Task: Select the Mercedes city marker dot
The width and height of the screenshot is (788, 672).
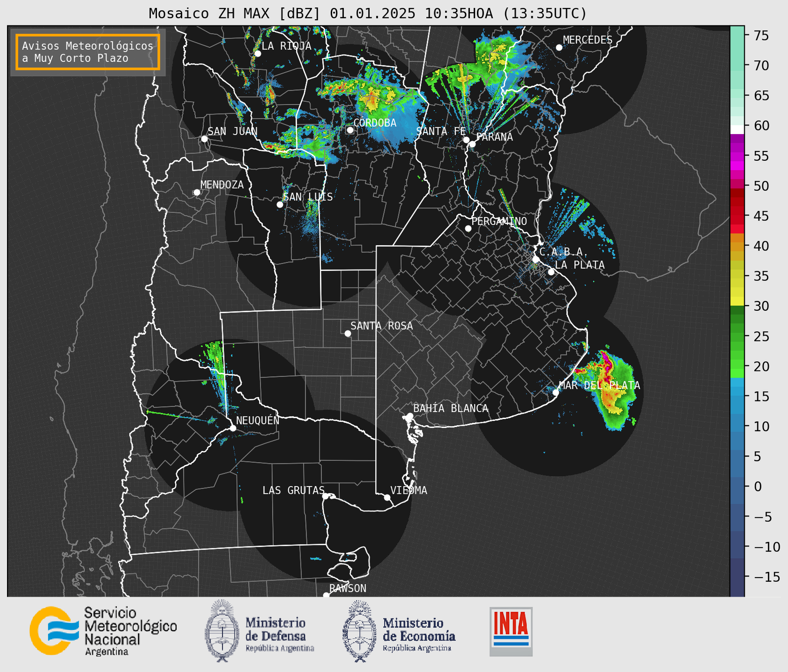Action: 559,48
